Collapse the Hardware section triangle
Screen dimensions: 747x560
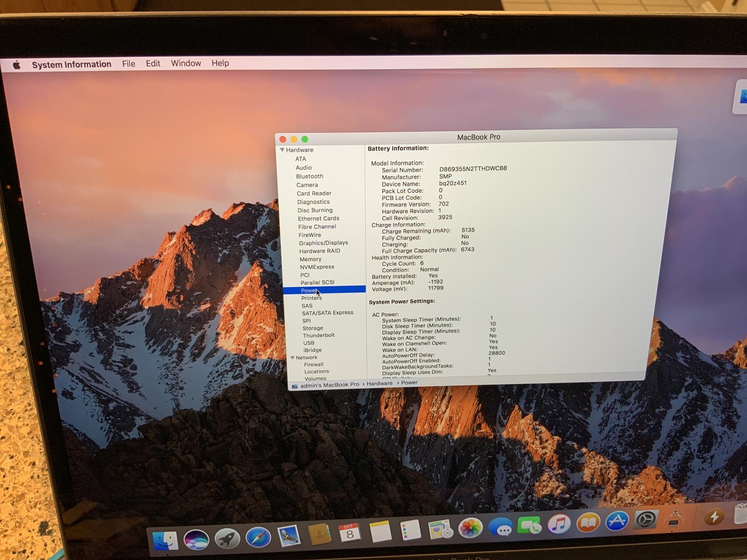pyautogui.click(x=282, y=150)
